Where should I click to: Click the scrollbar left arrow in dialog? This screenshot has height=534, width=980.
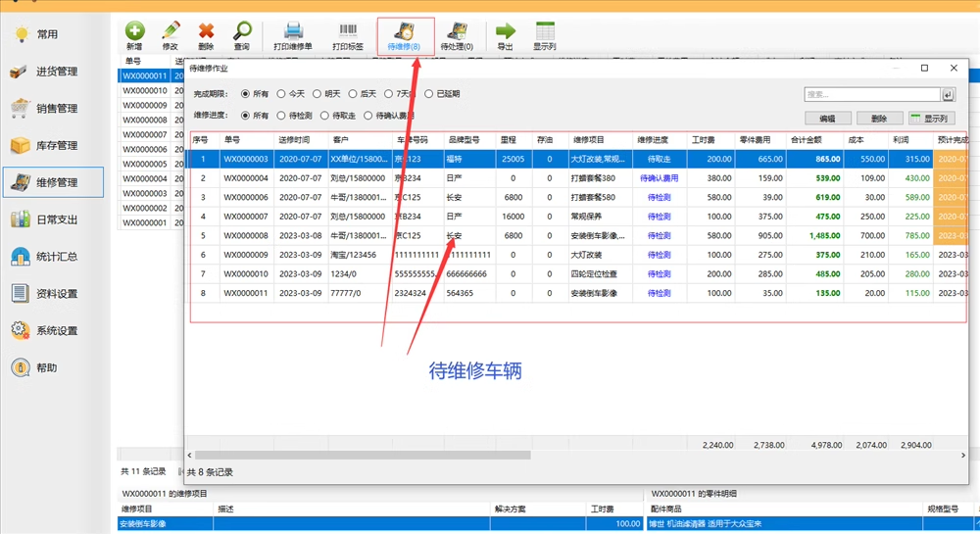pyautogui.click(x=190, y=456)
